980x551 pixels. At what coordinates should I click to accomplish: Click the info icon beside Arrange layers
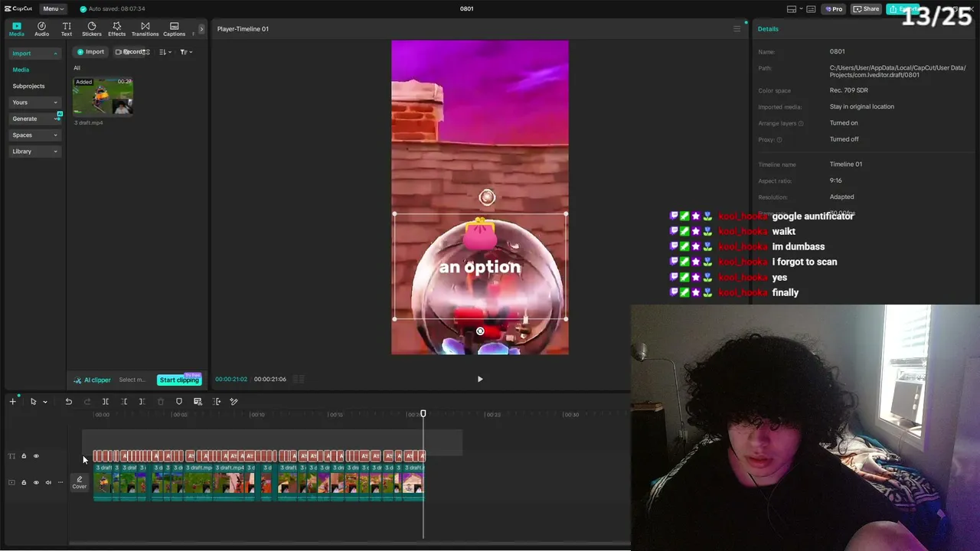[x=801, y=123]
